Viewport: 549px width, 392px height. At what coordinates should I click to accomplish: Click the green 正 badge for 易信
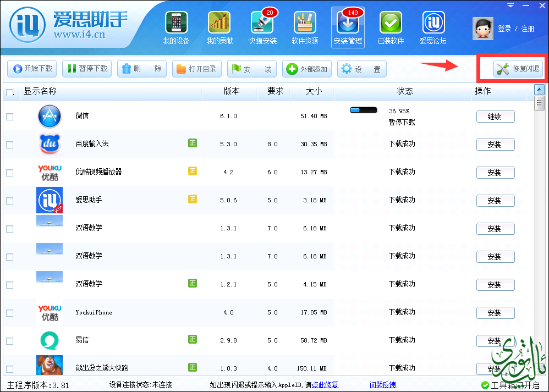(x=192, y=339)
